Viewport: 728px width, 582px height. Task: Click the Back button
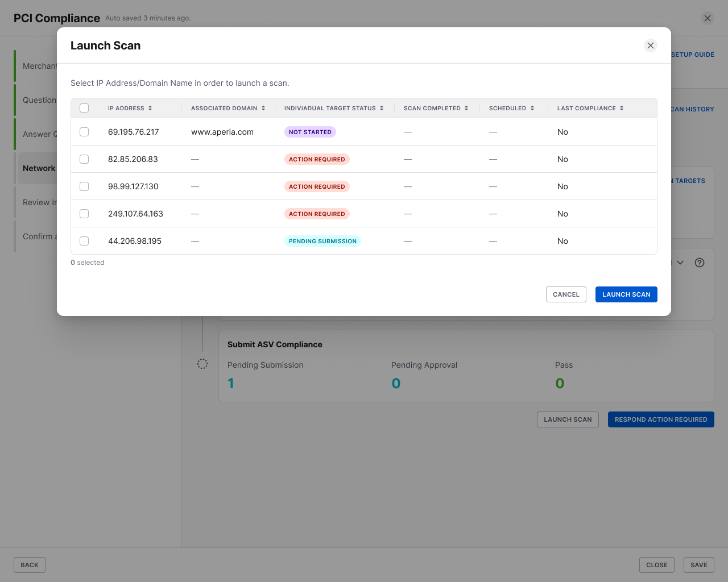pyautogui.click(x=30, y=565)
